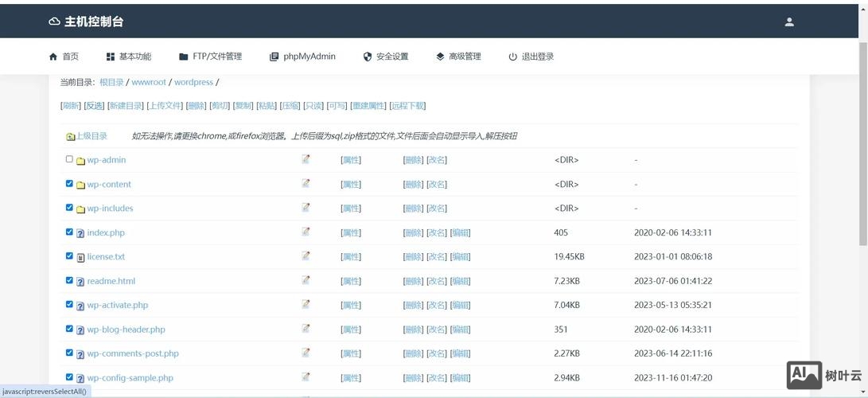Go to phpMyAdmin from the nav bar
This screenshot has height=398, width=868.
(x=302, y=57)
